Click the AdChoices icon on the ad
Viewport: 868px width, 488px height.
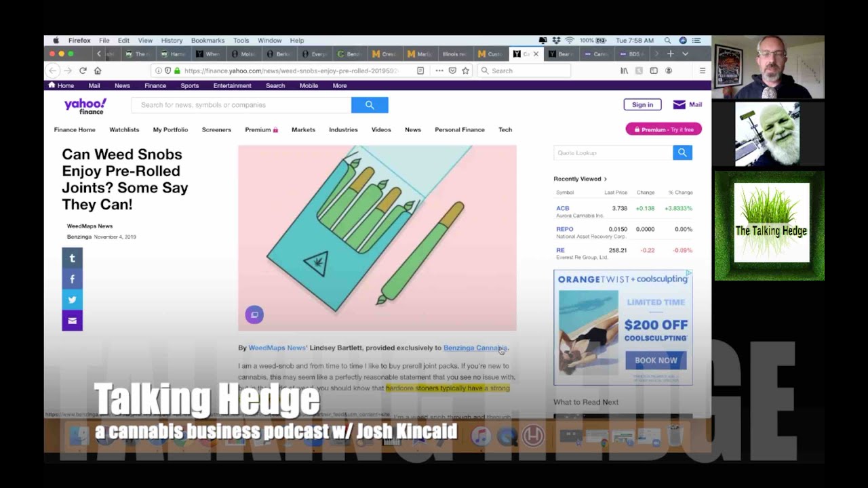(688, 274)
